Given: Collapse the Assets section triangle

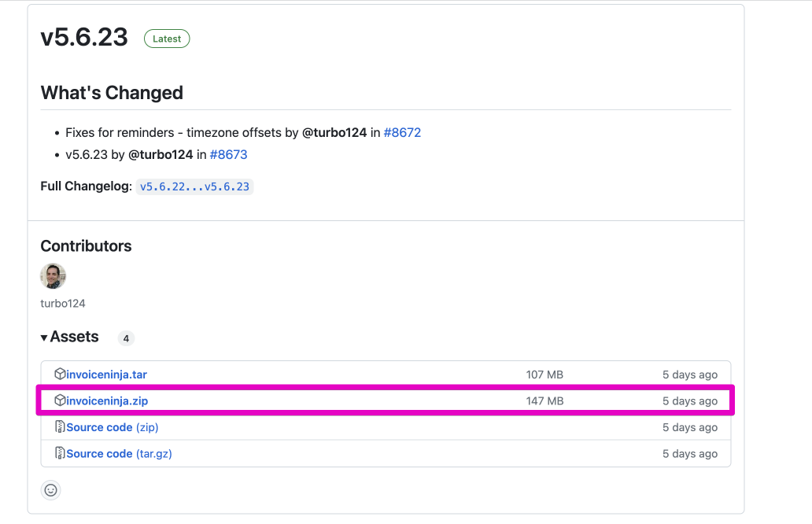Looking at the screenshot, I should [x=44, y=338].
